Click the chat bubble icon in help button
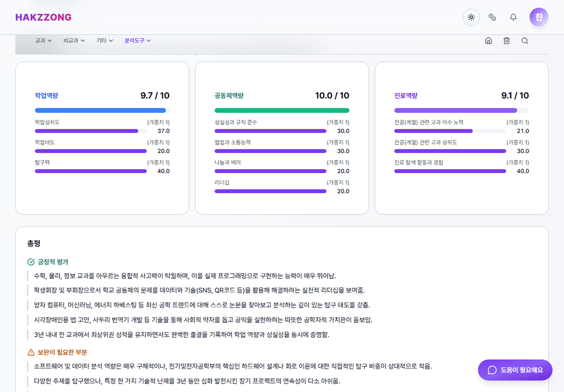Image resolution: width=564 pixels, height=392 pixels. click(492, 370)
